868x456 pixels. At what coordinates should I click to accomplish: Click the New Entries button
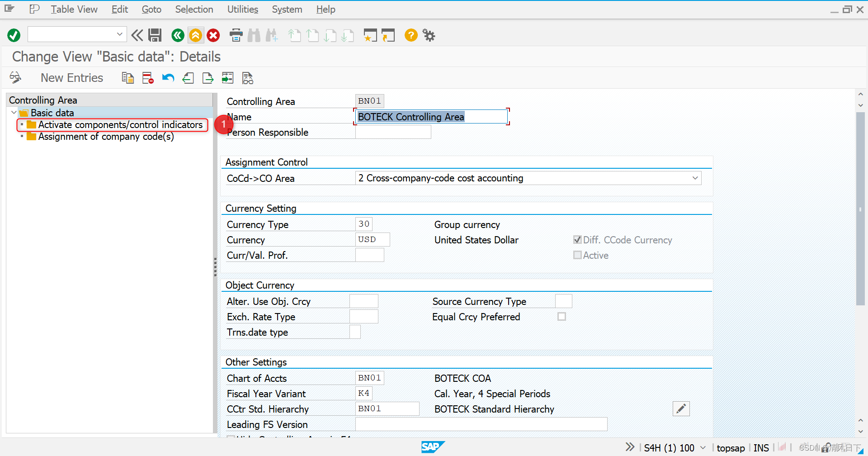point(72,78)
